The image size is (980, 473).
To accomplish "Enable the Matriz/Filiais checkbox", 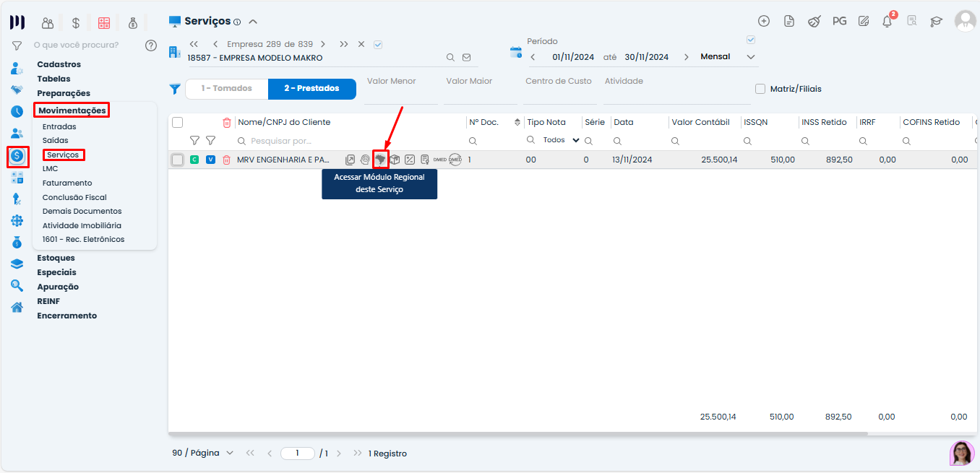I will coord(760,89).
